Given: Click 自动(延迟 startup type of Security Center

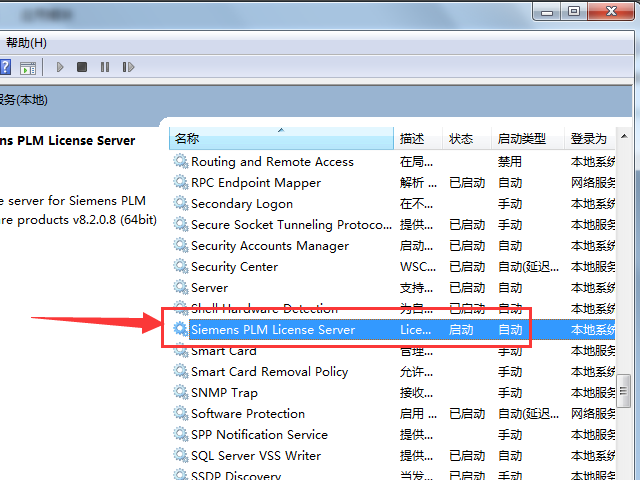Looking at the screenshot, I should 529,267.
